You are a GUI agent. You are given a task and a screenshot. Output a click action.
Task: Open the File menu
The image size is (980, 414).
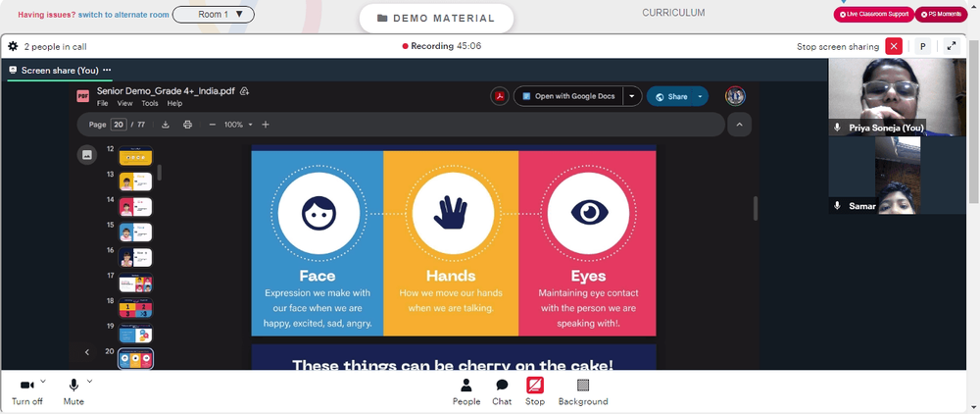[102, 103]
